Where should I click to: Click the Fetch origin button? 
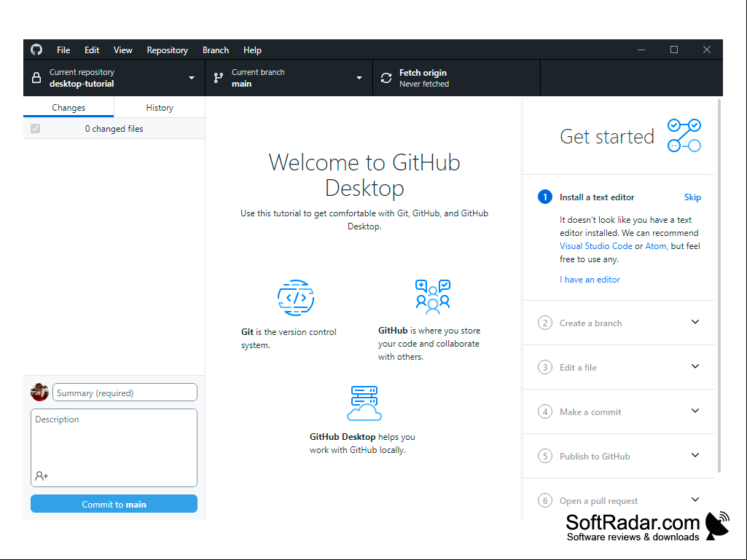point(456,78)
